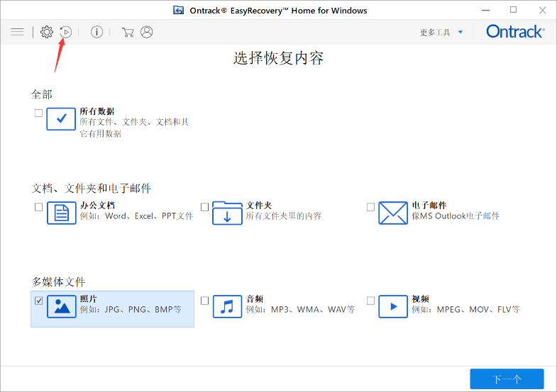Viewport: 557px width, 392px height.
Task: Click the 音频 music note icon
Action: 227,306
